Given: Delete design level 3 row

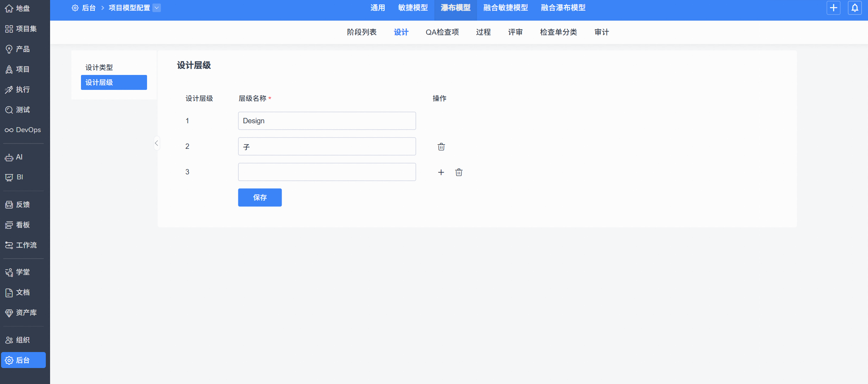Looking at the screenshot, I should 459,172.
